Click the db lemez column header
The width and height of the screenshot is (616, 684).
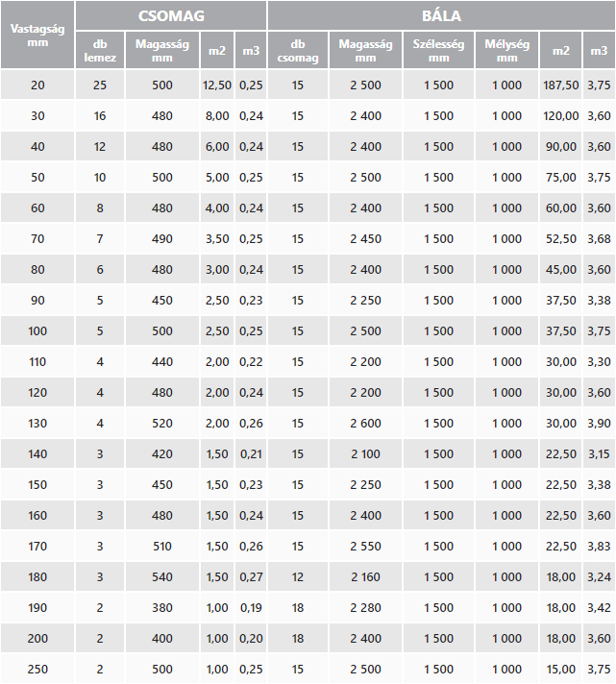click(x=100, y=51)
